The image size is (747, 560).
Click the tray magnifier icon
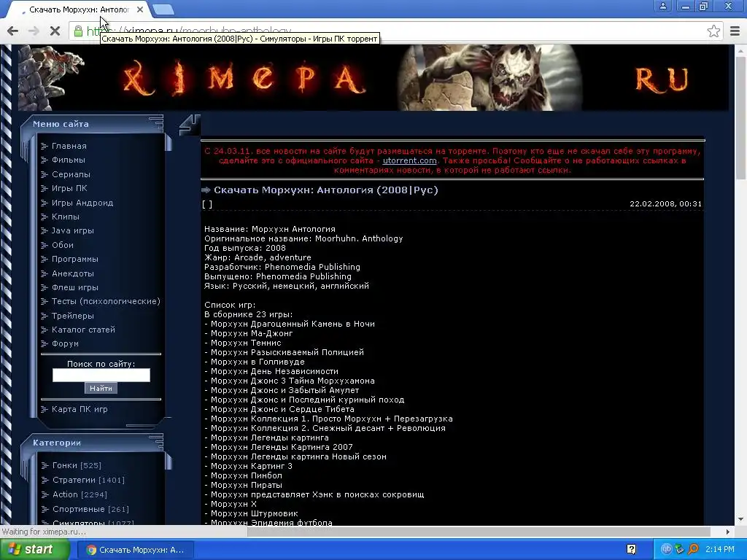pyautogui.click(x=693, y=550)
